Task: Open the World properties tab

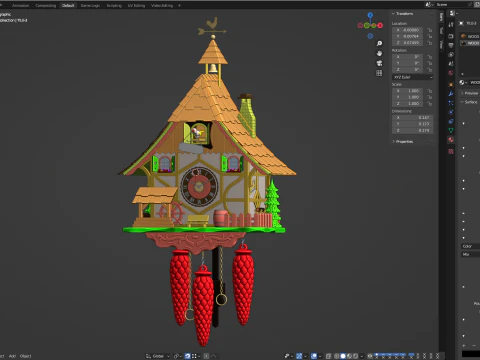Action: click(x=451, y=73)
